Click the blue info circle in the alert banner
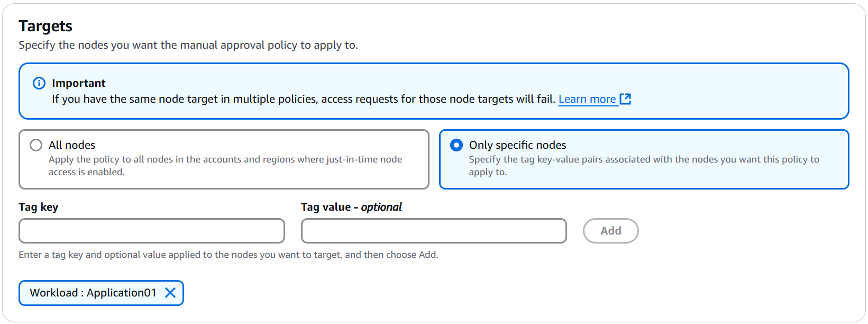868x324 pixels. (x=39, y=83)
